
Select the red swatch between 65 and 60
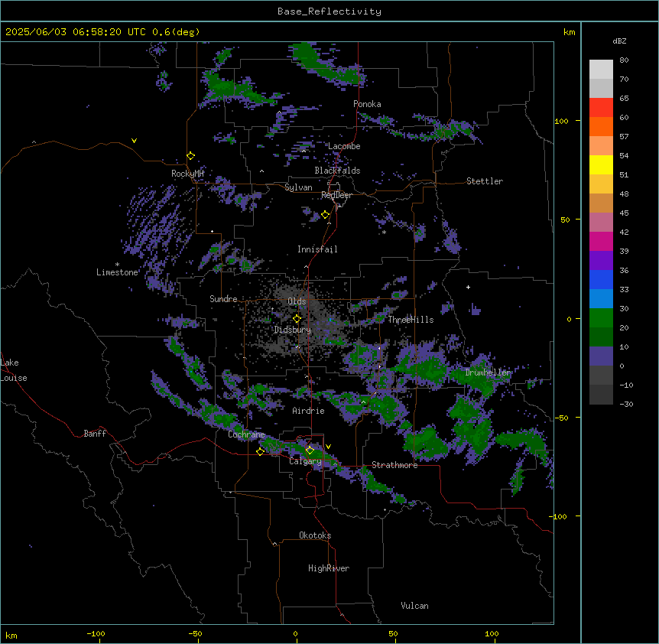click(x=601, y=108)
